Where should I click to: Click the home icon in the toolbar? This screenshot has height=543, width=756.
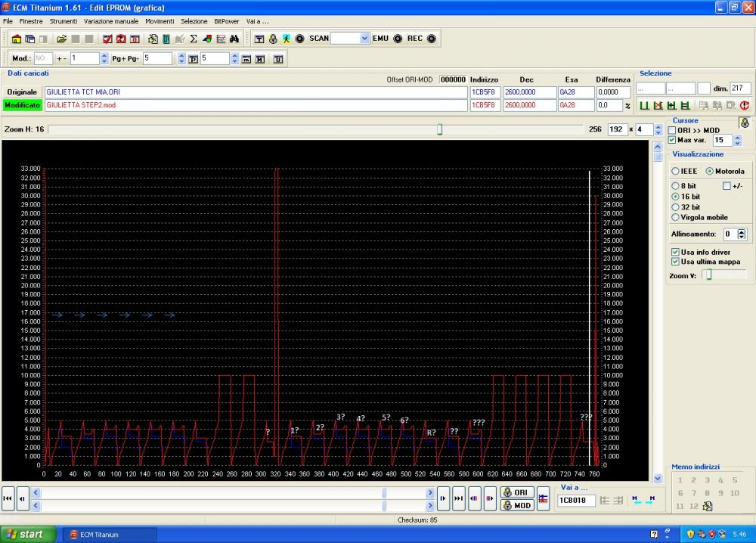(x=17, y=39)
